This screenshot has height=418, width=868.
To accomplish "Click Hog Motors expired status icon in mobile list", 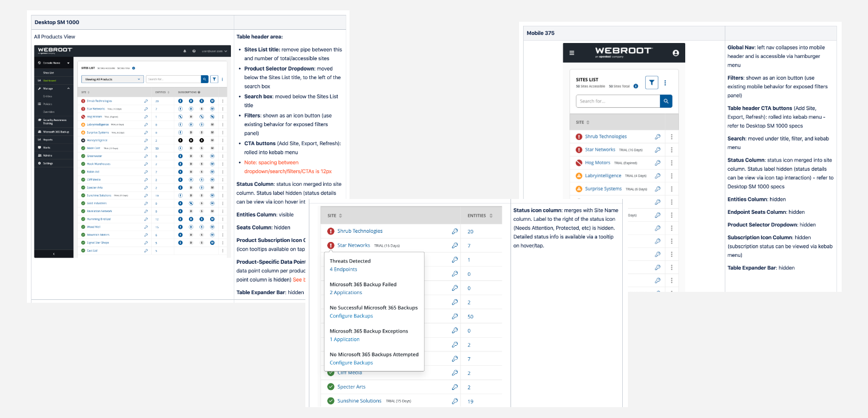I will 579,163.
